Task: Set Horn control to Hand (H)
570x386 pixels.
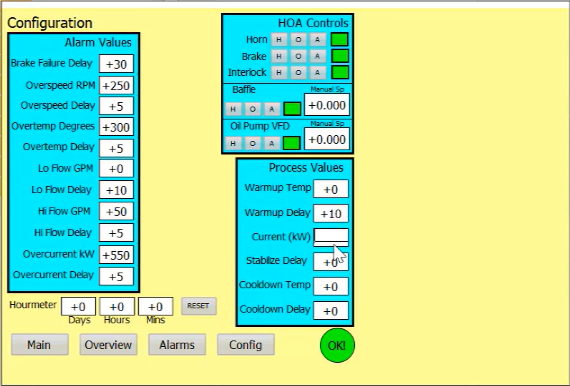Action: click(279, 40)
